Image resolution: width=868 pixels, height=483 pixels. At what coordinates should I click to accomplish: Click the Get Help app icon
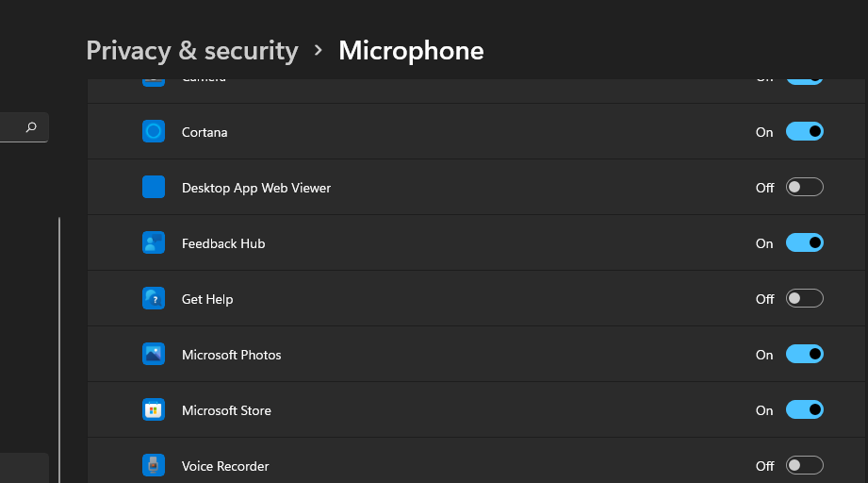(154, 299)
